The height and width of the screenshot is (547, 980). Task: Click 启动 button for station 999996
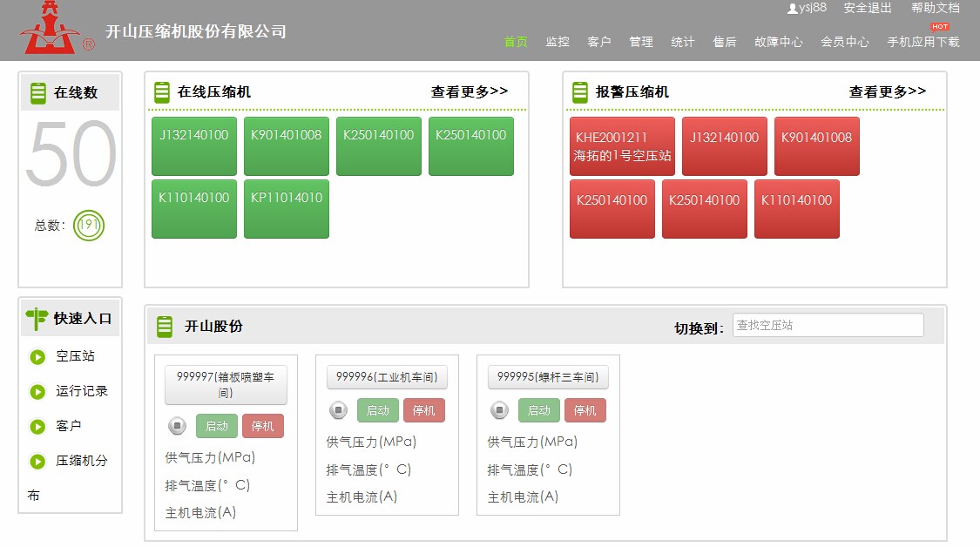click(x=378, y=411)
